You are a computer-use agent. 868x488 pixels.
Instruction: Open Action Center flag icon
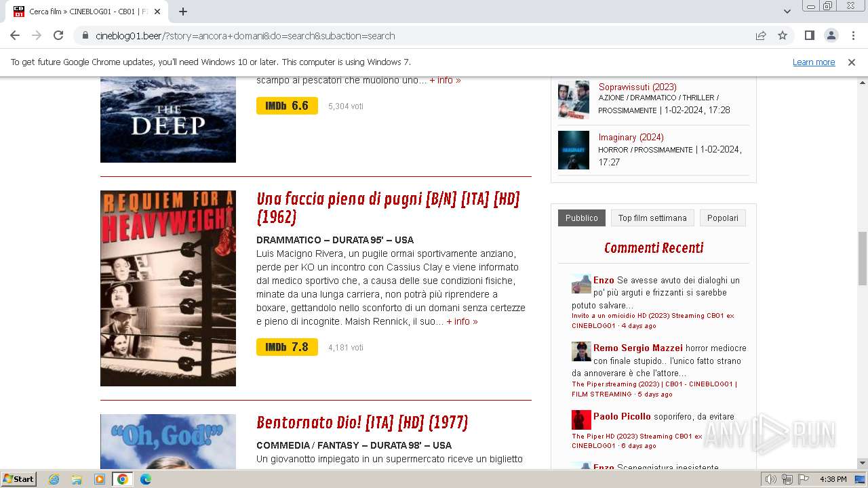[804, 479]
